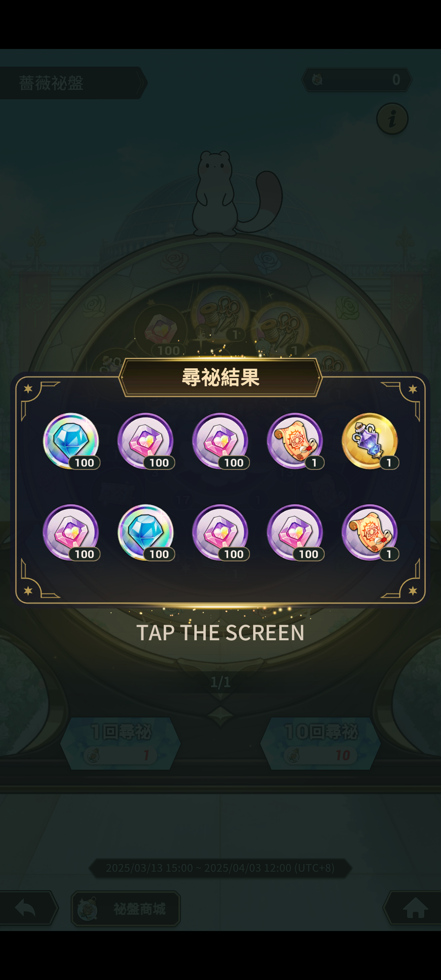
Task: Tap the pink gem reward at bottom left
Action: [x=71, y=532]
